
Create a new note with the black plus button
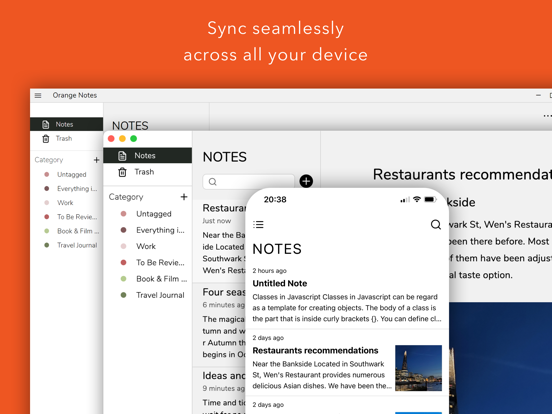click(306, 181)
